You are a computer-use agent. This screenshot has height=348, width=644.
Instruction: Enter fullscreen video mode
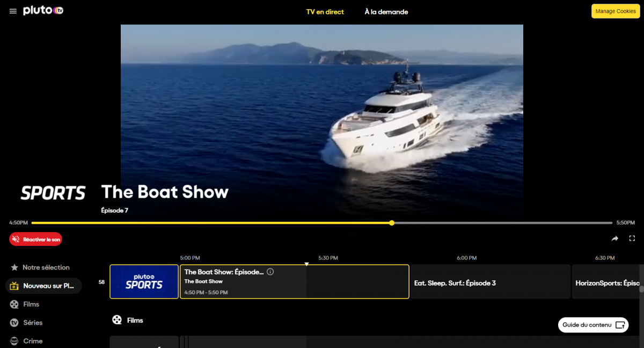click(632, 238)
